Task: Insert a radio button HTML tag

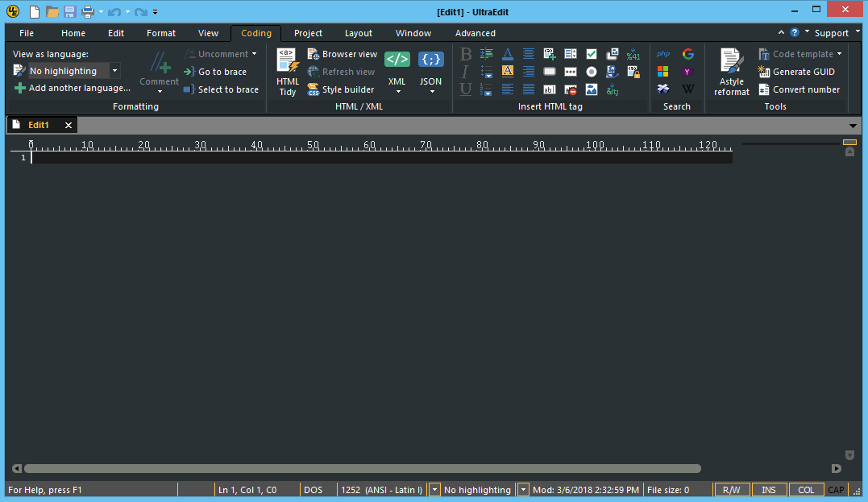Action: [x=592, y=72]
